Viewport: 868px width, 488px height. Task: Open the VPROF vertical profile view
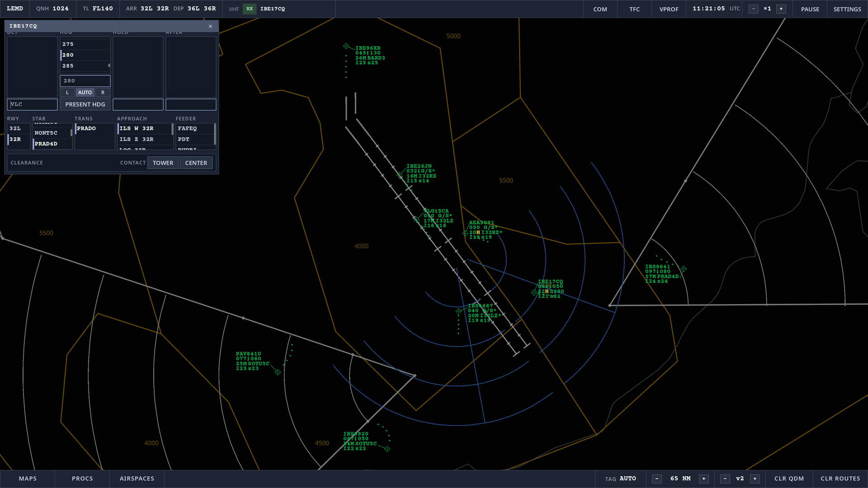pyautogui.click(x=669, y=9)
